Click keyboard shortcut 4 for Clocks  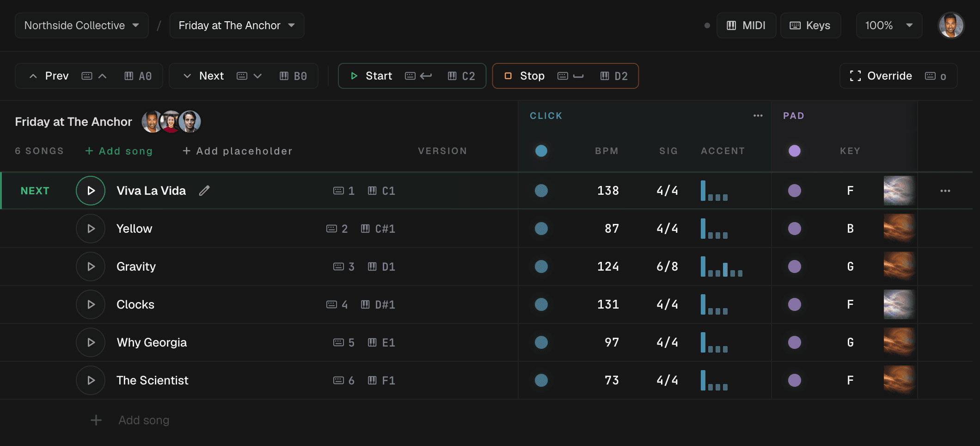click(337, 304)
